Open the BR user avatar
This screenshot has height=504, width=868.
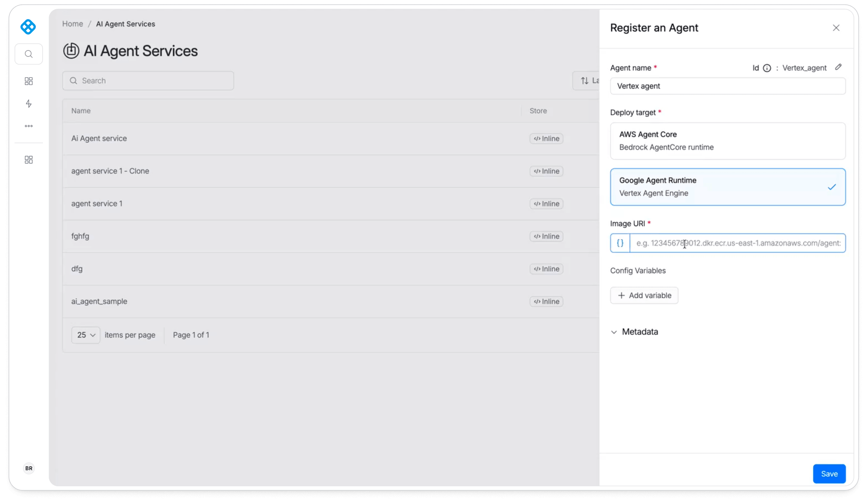29,468
